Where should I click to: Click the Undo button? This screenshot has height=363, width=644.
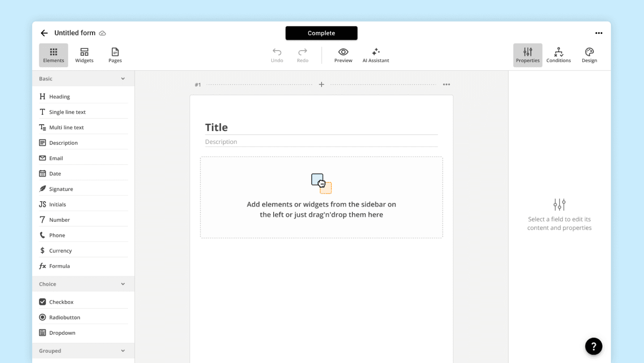[x=277, y=55]
